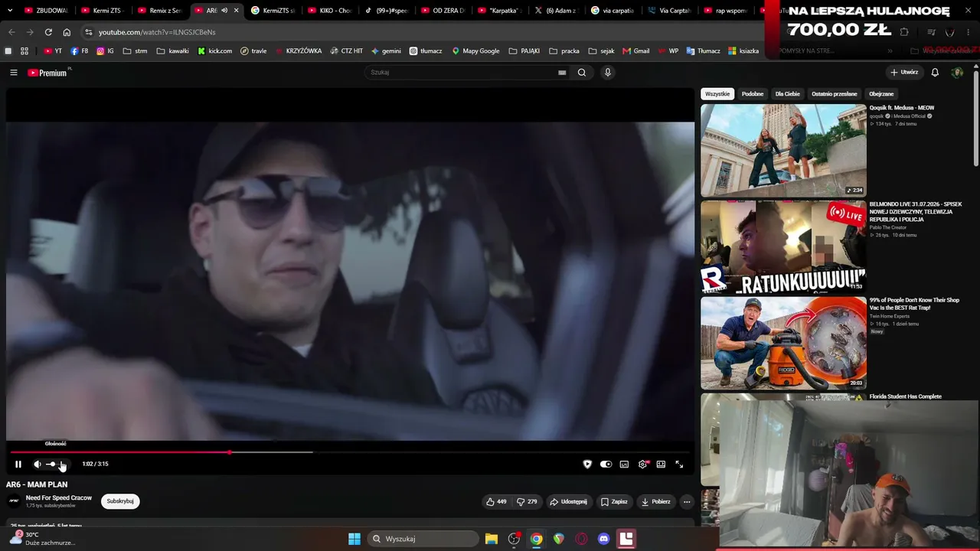Subscribe using the Subskrybuj button
Image resolution: width=980 pixels, height=551 pixels.
[120, 501]
